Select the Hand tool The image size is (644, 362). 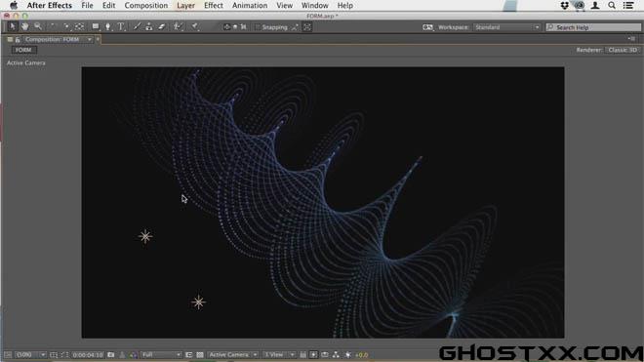[25, 26]
